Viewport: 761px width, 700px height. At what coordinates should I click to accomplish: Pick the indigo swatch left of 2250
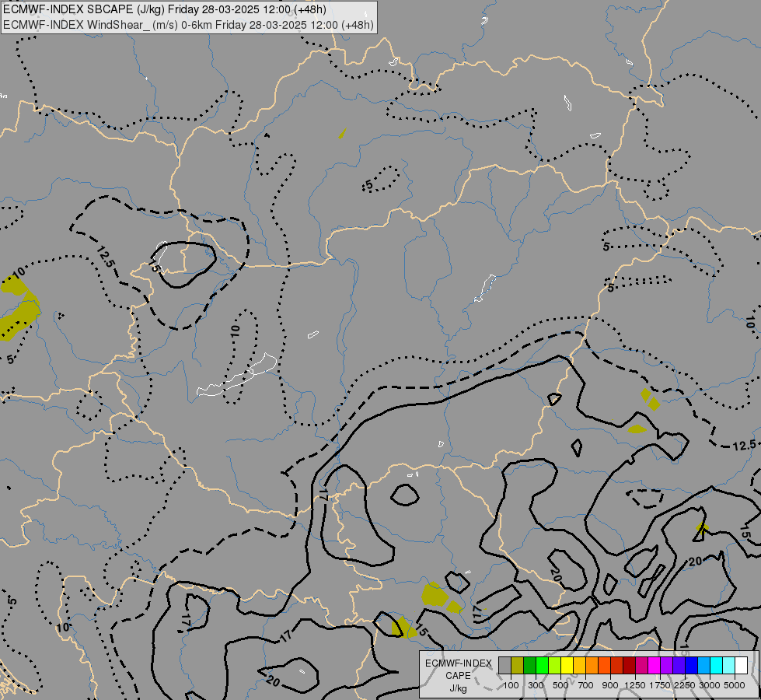point(679,666)
